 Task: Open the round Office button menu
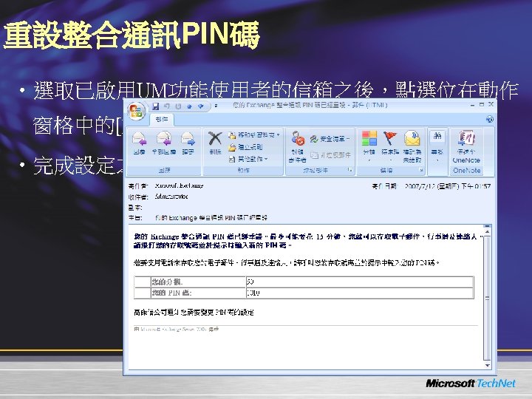137,112
